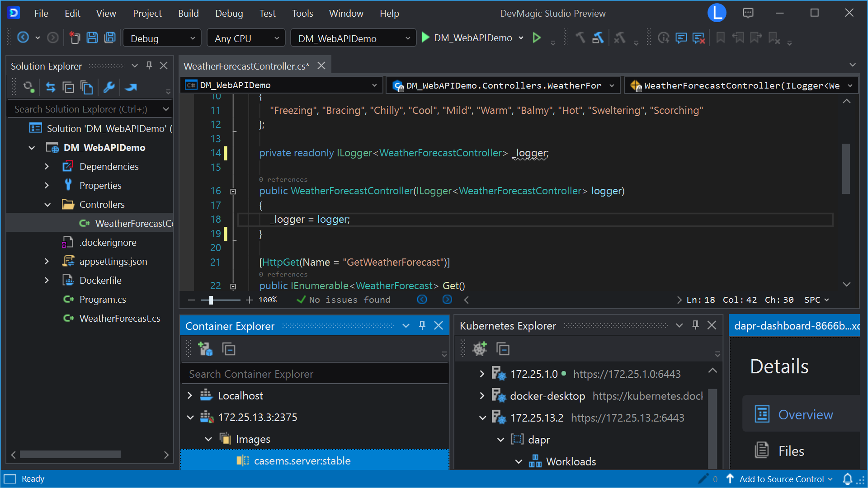868x488 pixels.
Task: Select the WeatherForecastController.cs tab
Action: 246,66
